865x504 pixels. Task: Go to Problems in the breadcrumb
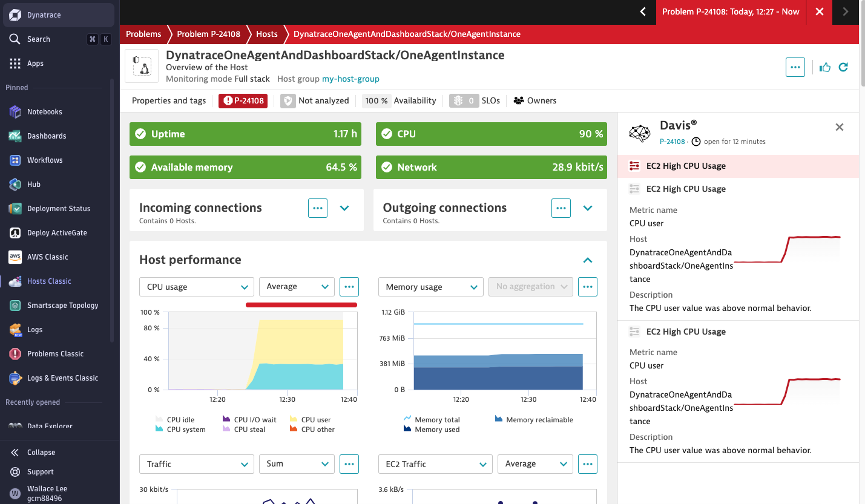pos(143,34)
